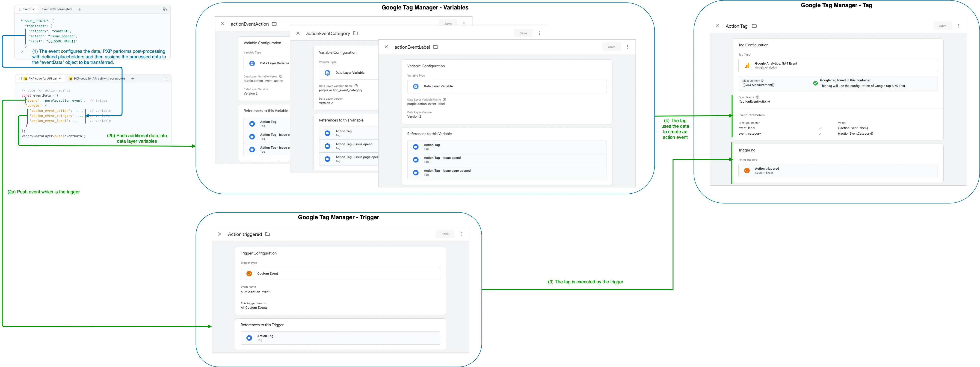This screenshot has height=367, width=980.
Task: Open the three-dot menu in actionEventLabel window
Action: (x=628, y=47)
